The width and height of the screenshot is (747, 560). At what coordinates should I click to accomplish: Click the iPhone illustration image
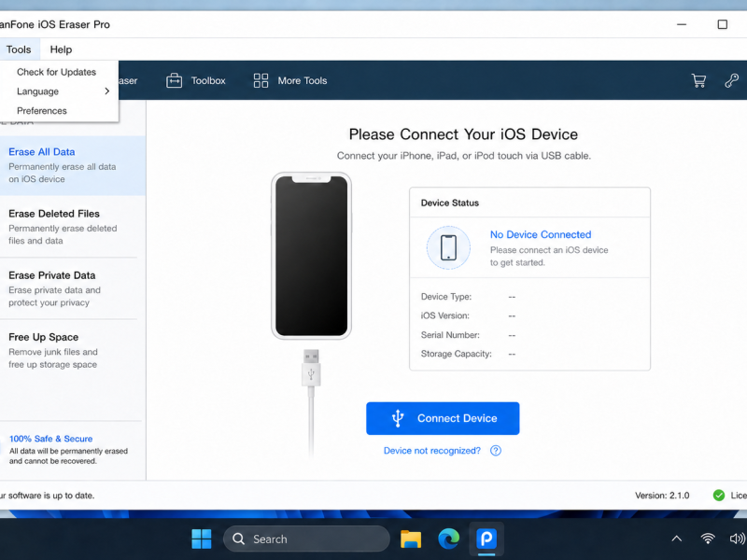tap(311, 256)
